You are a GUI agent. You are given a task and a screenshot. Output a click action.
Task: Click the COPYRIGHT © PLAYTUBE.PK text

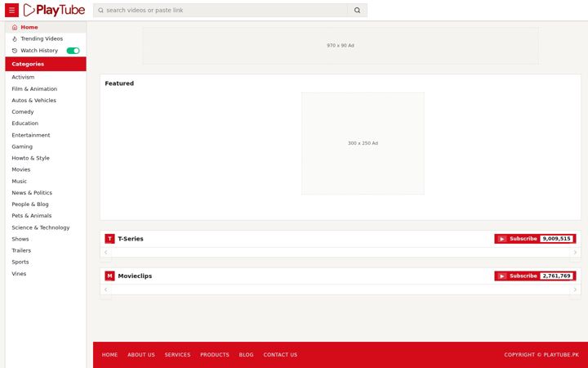(541, 355)
